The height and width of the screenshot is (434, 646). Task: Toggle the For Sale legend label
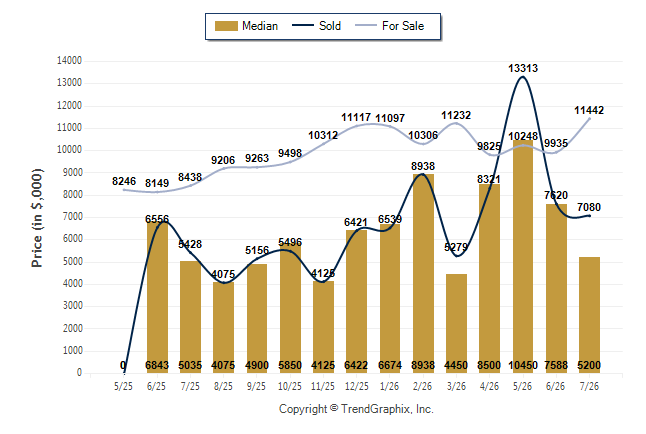[403, 26]
